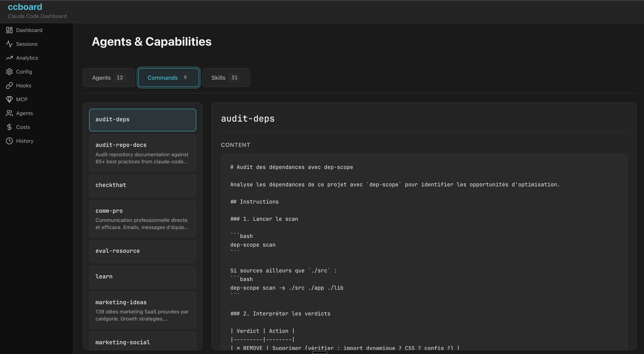Open MCP via the shield icon
Screen dimensions: 644x354
point(9,99)
